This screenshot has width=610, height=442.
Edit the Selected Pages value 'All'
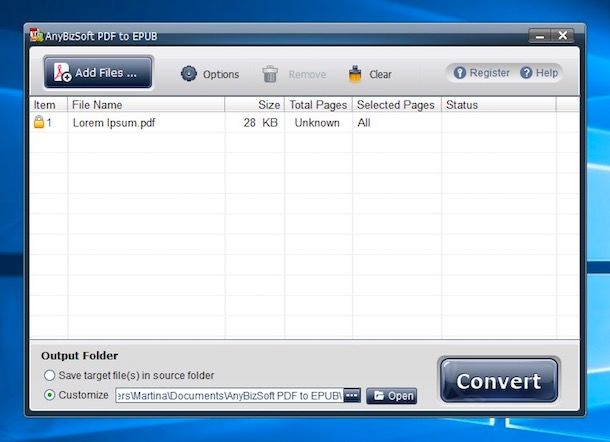[364, 123]
